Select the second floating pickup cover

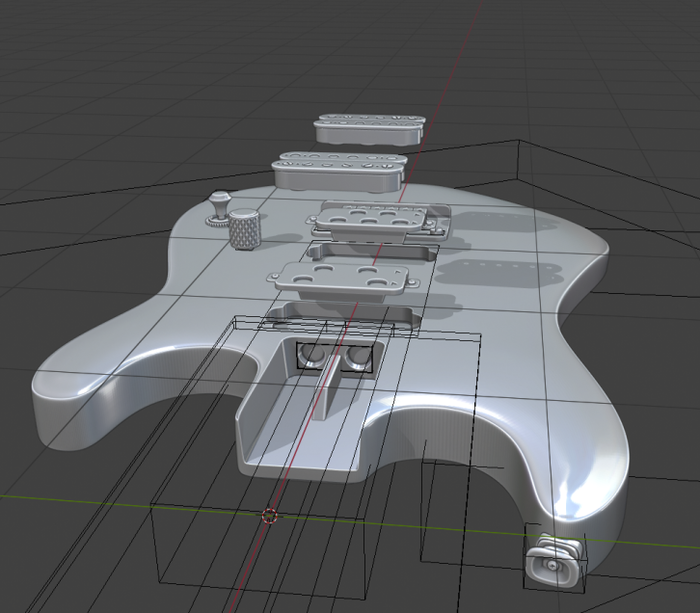point(339,170)
